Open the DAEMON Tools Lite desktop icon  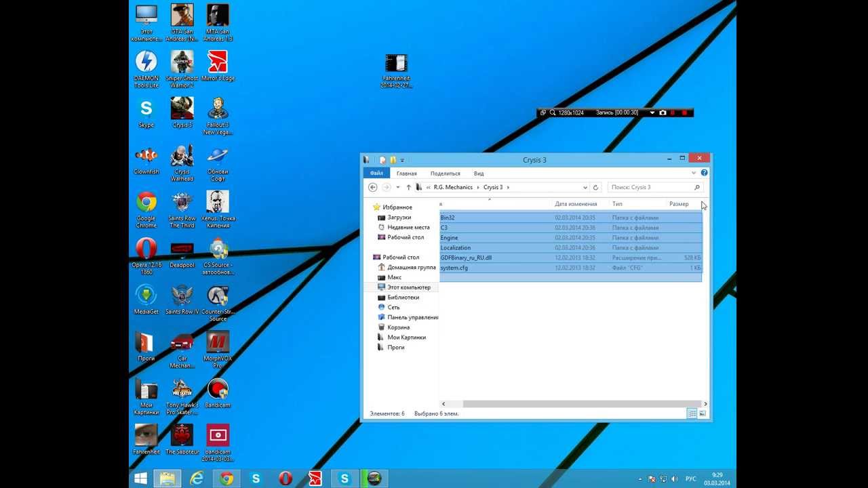146,68
